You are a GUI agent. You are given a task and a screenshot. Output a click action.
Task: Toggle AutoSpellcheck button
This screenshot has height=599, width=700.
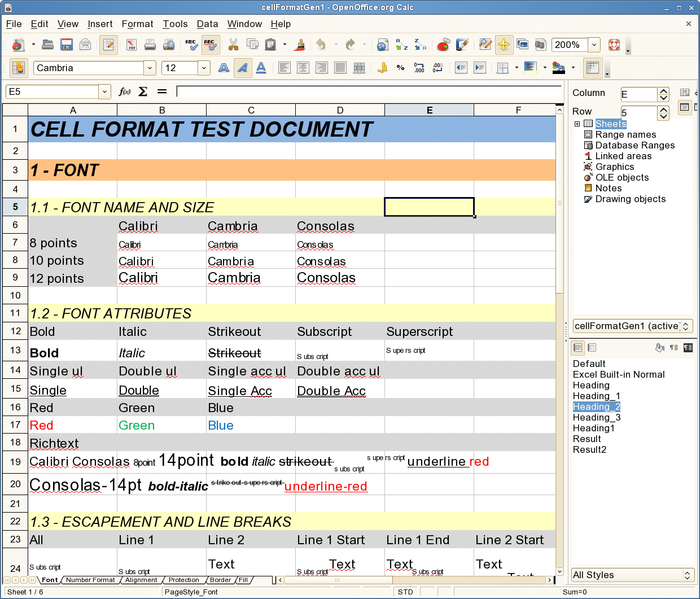point(210,45)
